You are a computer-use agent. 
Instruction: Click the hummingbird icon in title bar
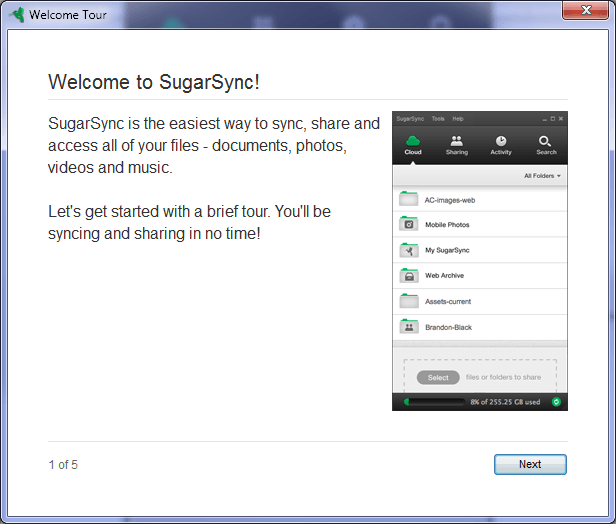pyautogui.click(x=17, y=15)
